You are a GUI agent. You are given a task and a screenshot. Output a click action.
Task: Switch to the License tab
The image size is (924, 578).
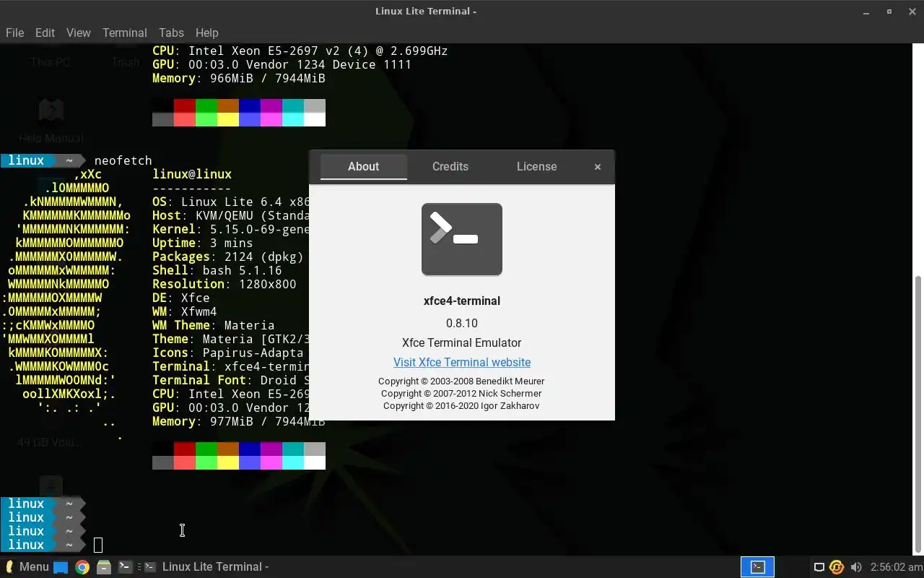536,166
